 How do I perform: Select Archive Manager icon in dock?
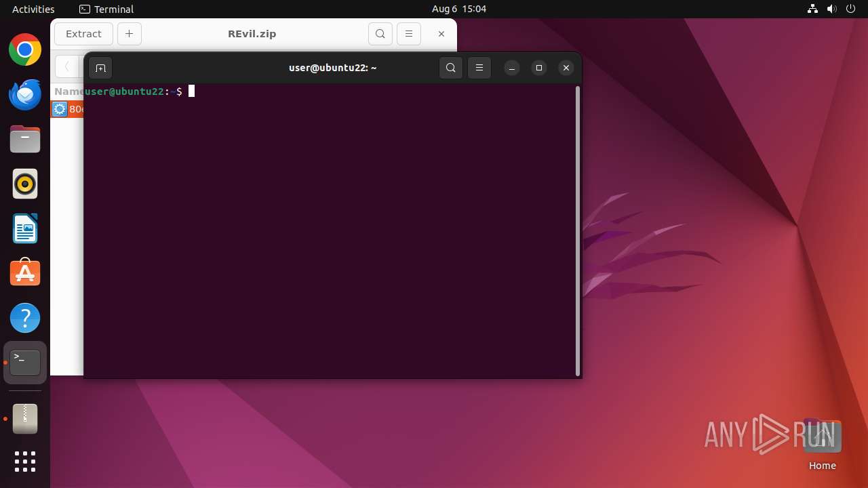coord(25,419)
